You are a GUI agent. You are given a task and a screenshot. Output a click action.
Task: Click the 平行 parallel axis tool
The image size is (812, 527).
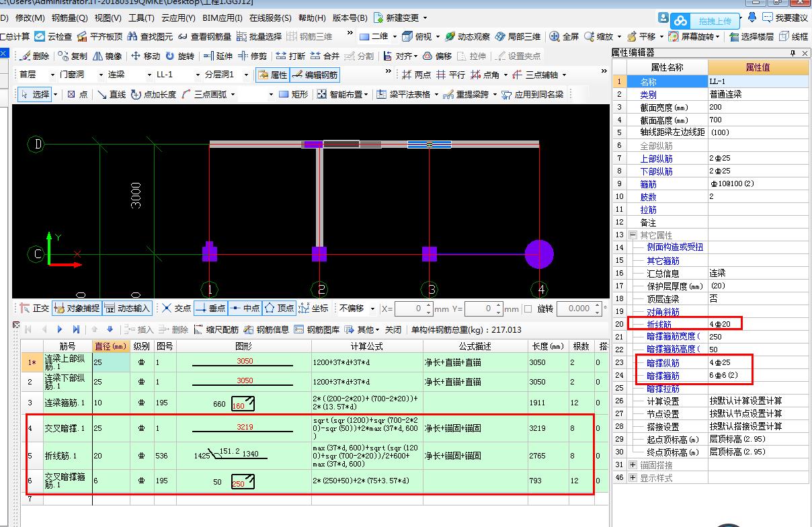450,75
